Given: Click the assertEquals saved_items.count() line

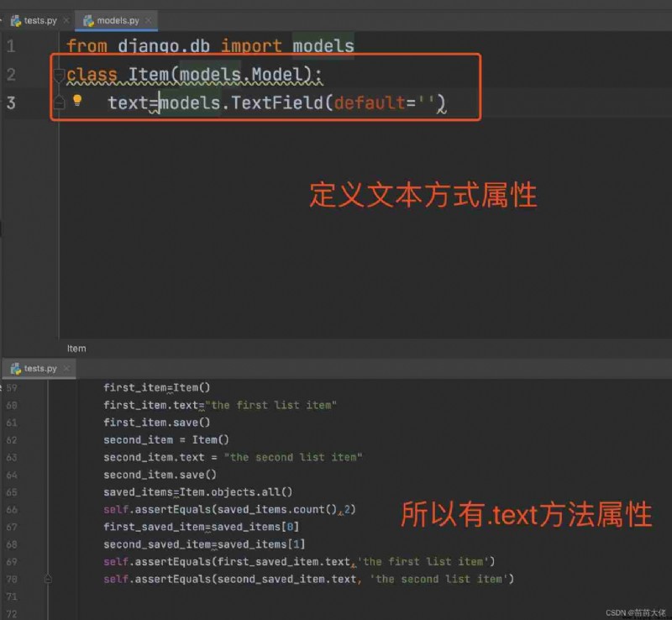Looking at the screenshot, I should (229, 510).
